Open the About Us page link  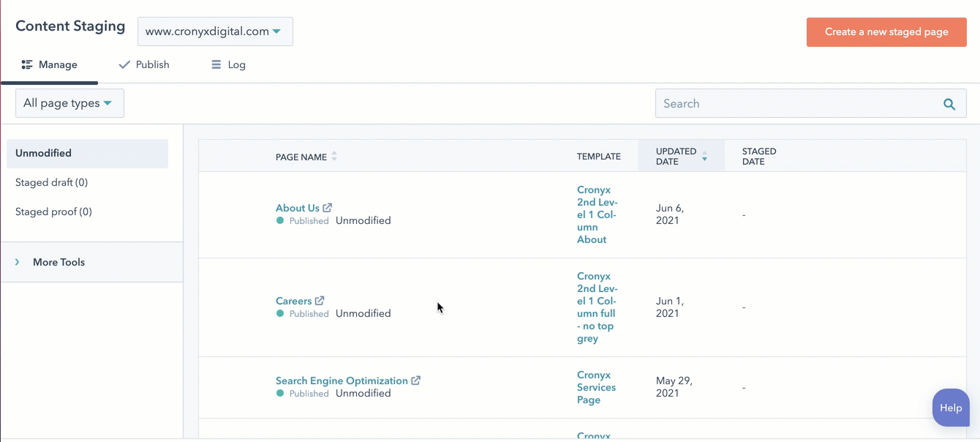click(297, 208)
